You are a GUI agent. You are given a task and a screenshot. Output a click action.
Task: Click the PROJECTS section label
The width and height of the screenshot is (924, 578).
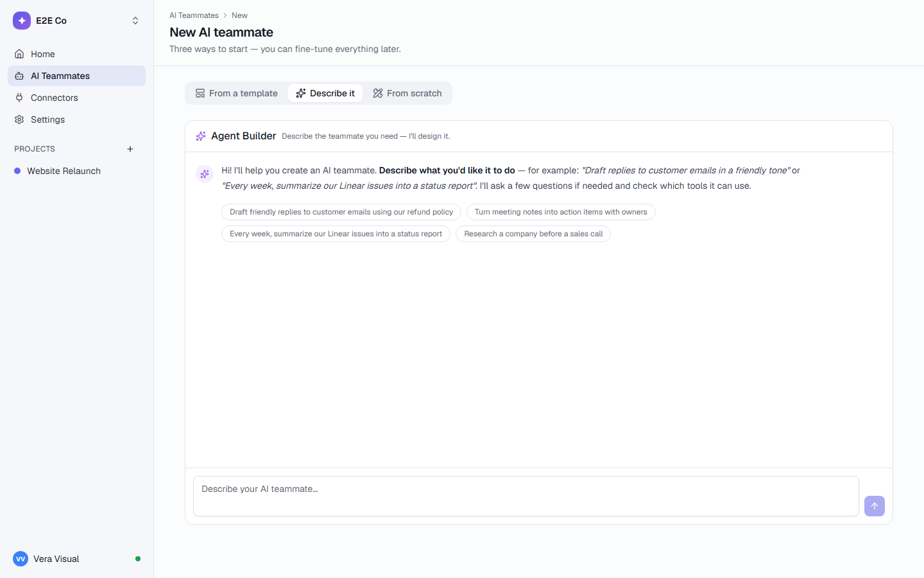pos(35,149)
